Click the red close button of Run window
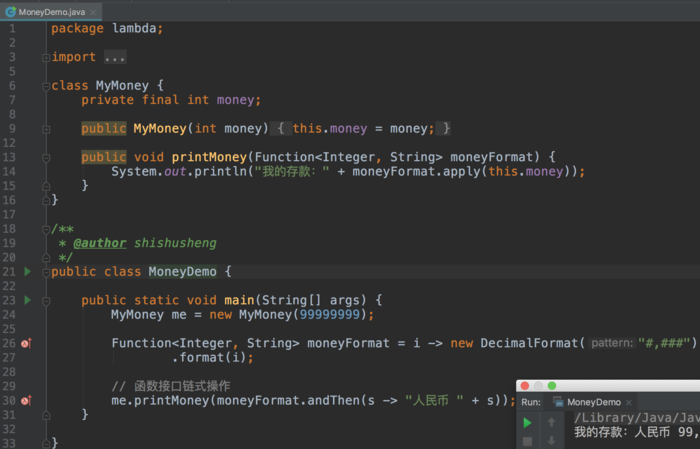Image resolution: width=700 pixels, height=449 pixels. pos(525,386)
